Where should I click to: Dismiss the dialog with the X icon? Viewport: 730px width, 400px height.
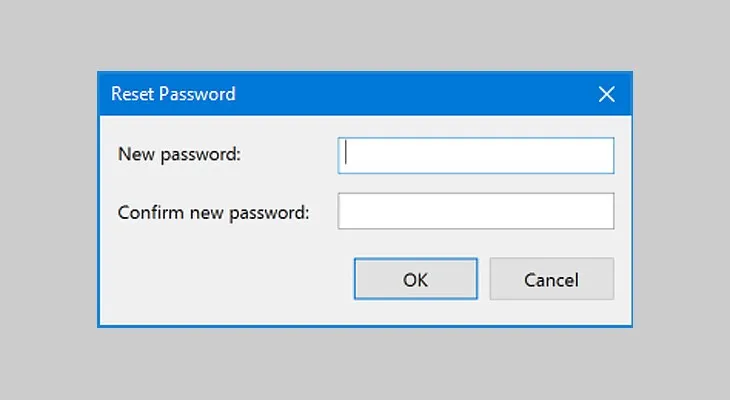pos(606,95)
